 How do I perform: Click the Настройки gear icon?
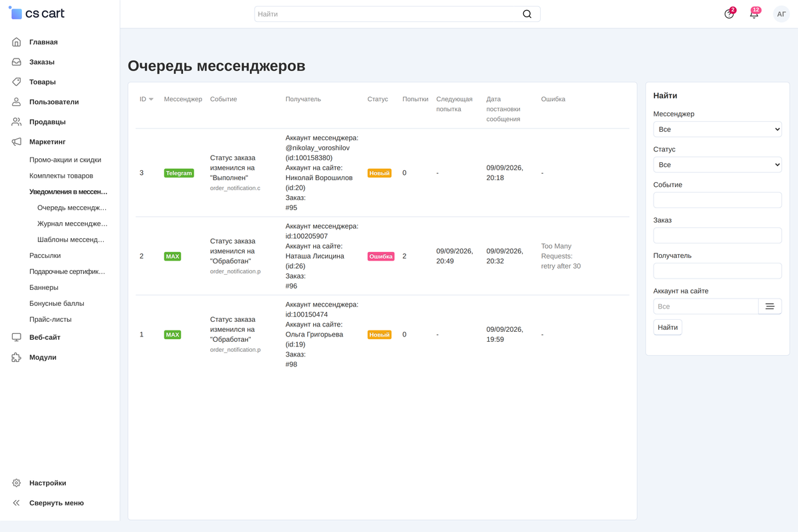17,483
